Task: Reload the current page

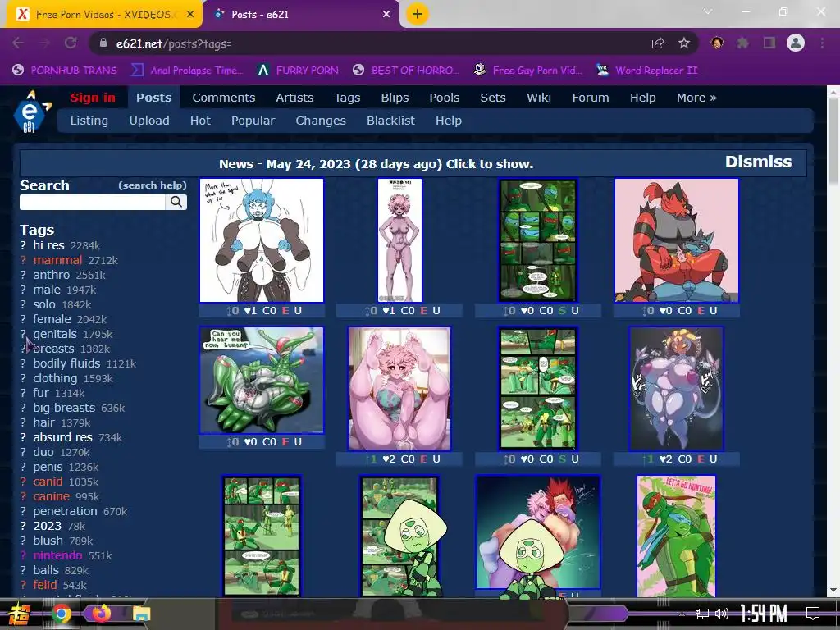Action: [x=71, y=43]
